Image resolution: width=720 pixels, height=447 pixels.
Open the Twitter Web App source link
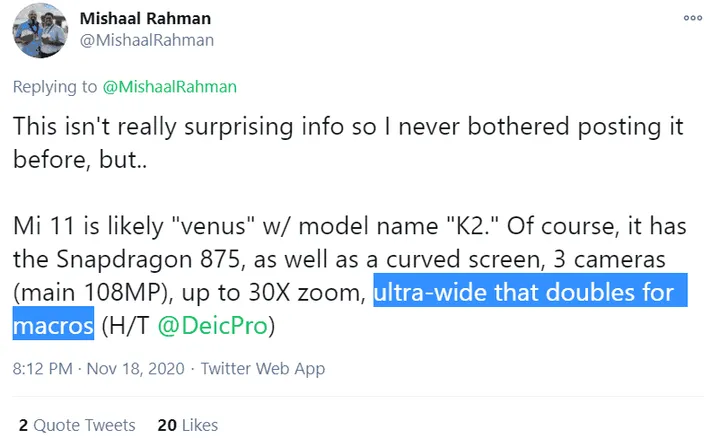point(263,369)
